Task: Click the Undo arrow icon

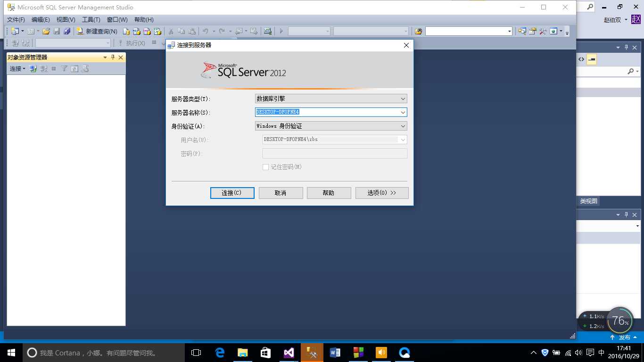Action: (205, 31)
